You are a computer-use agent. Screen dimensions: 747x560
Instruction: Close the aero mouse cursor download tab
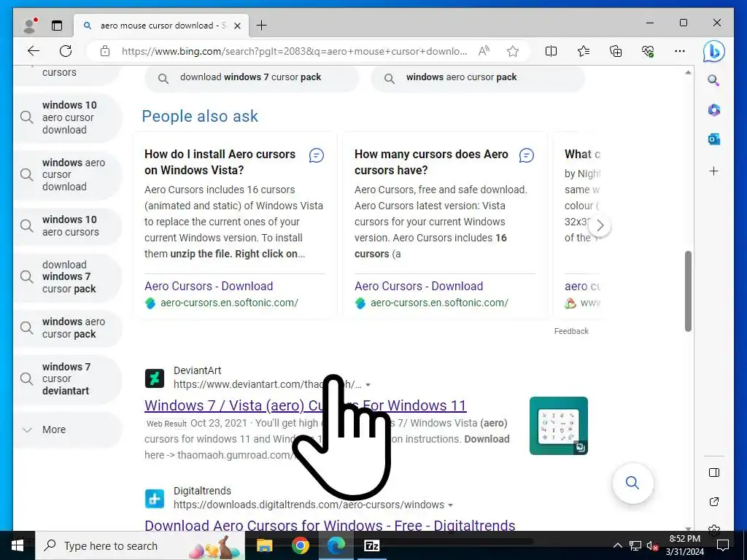tap(238, 26)
